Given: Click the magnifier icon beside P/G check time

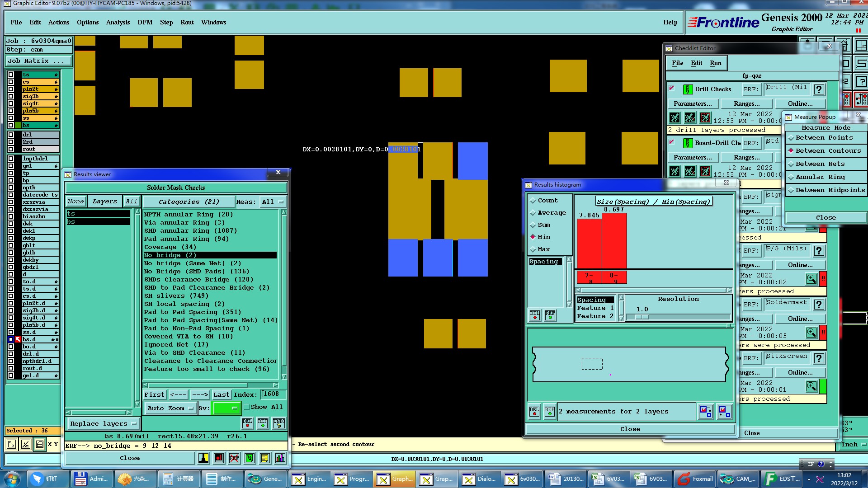Looking at the screenshot, I should pyautogui.click(x=811, y=279).
